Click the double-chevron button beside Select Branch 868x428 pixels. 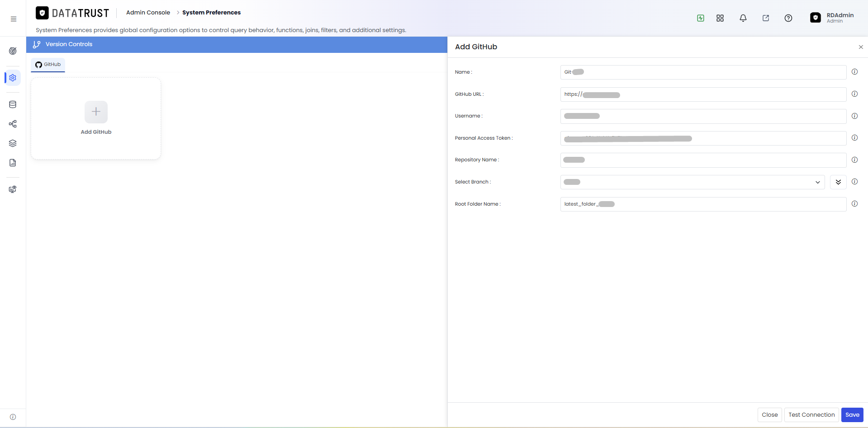coord(838,182)
